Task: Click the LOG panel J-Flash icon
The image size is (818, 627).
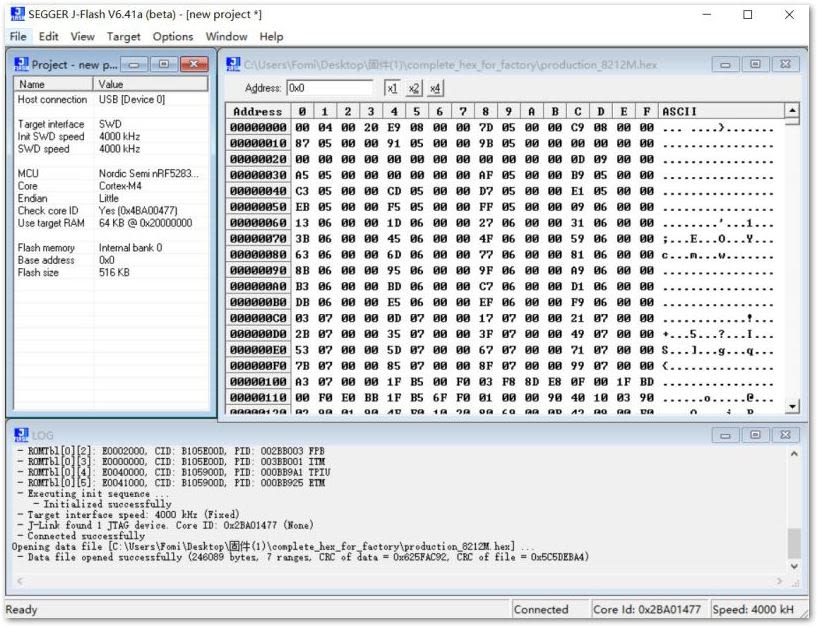Action: (x=21, y=435)
